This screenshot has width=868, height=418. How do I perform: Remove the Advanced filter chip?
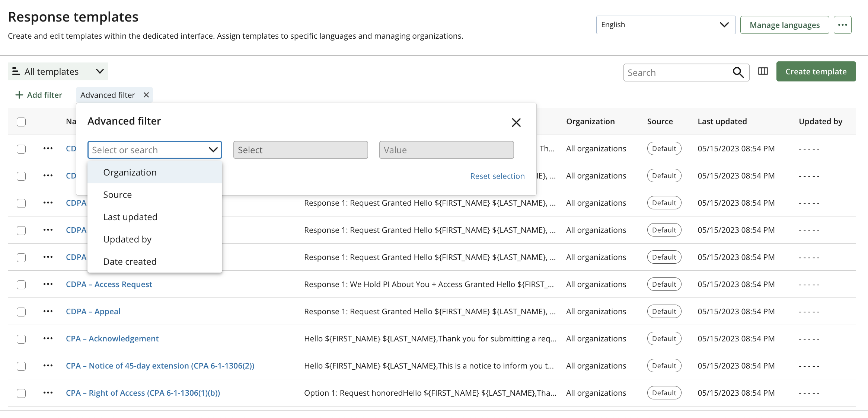coord(146,95)
